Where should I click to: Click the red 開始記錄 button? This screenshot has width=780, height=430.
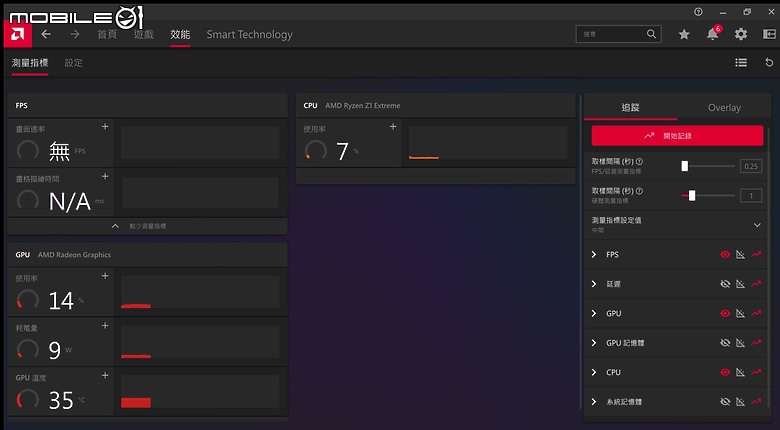click(x=678, y=135)
